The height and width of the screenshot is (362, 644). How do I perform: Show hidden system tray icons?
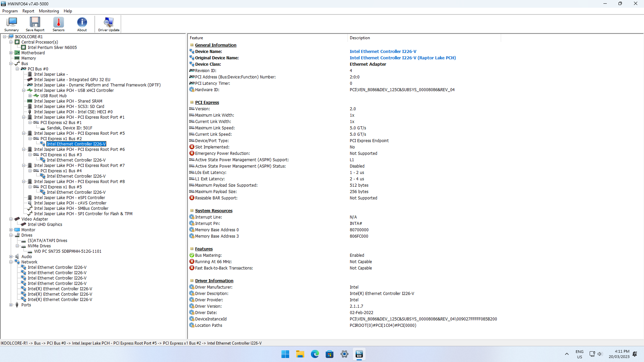tap(567, 354)
